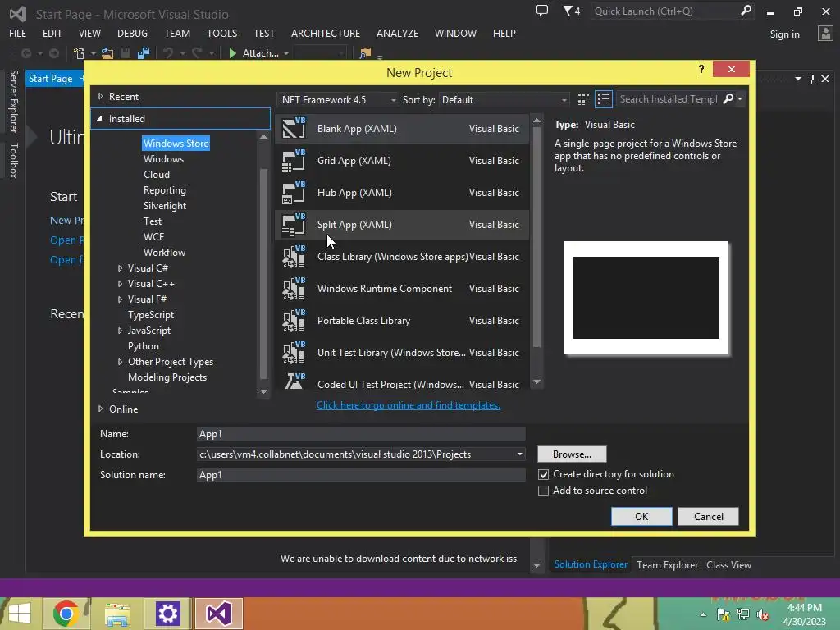
Task: Select the Python tree item
Action: click(143, 346)
